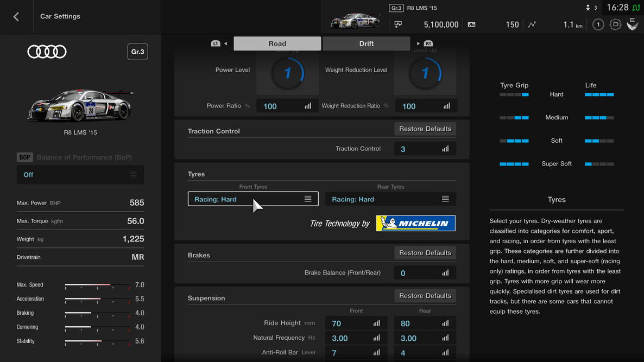The height and width of the screenshot is (362, 644).
Task: Restore Defaults for Traction Control
Action: click(425, 129)
